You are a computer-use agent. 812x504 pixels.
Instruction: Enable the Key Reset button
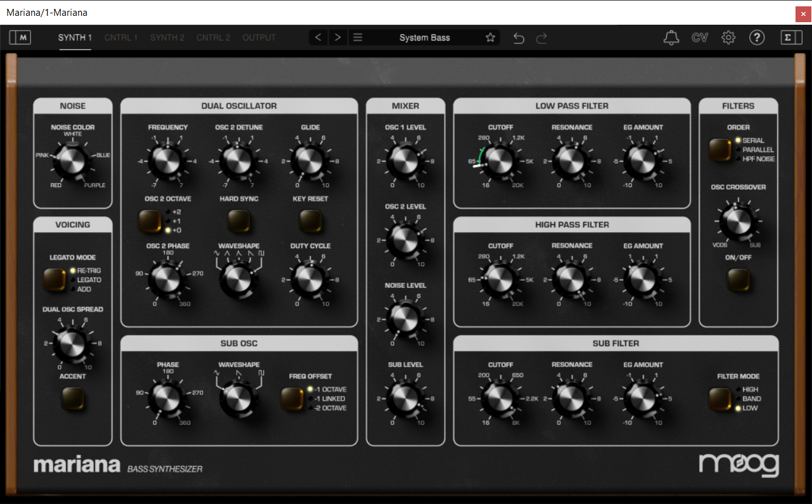[310, 220]
